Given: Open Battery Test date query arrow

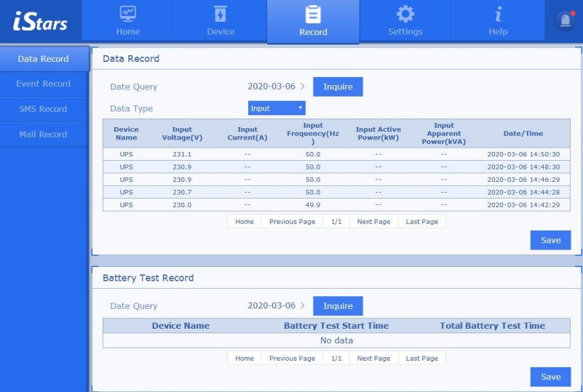Looking at the screenshot, I should pyautogui.click(x=303, y=306).
